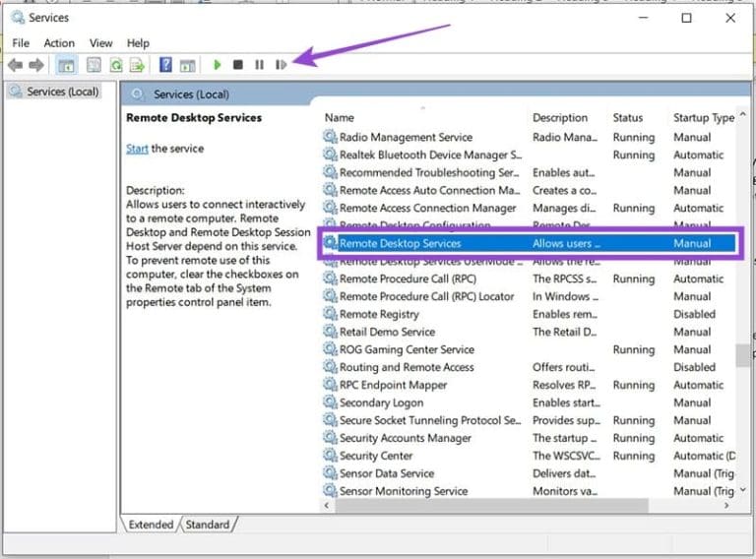The height and width of the screenshot is (559, 756).
Task: Click gear icon of Recommended Troubleshooting Service
Action: [x=330, y=172]
